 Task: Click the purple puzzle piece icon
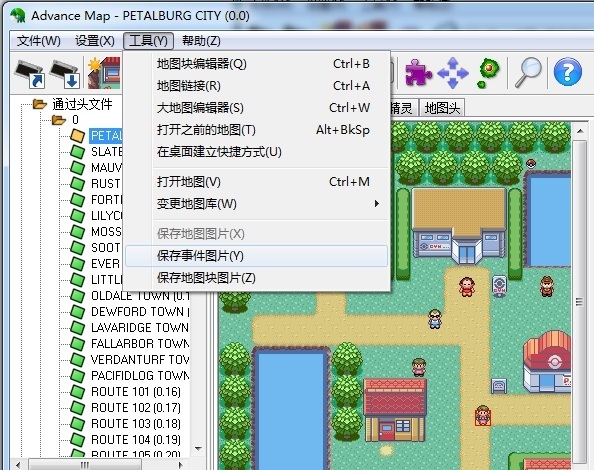coord(418,72)
